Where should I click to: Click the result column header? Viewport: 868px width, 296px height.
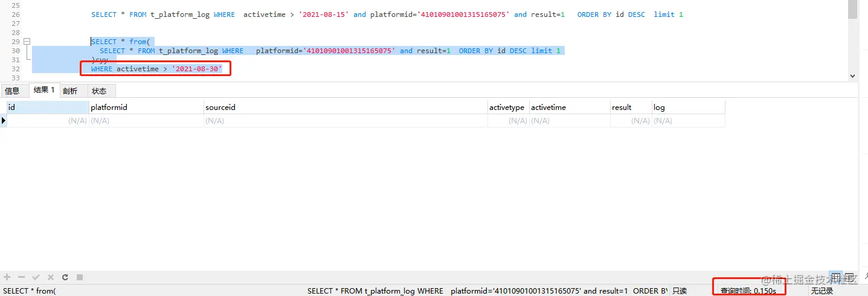point(631,108)
